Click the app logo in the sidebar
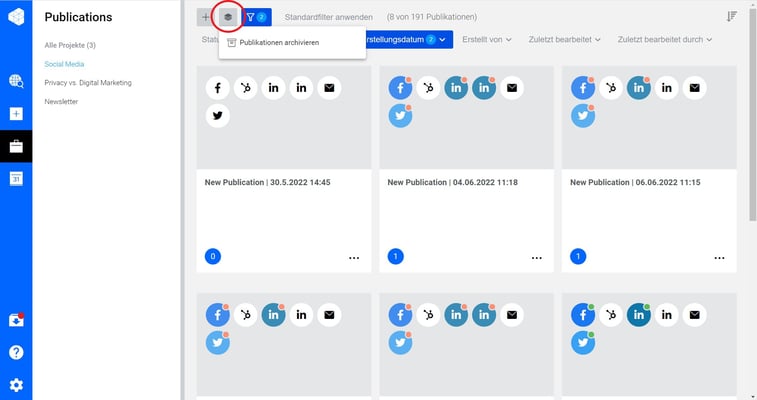The height and width of the screenshot is (400, 757). click(x=16, y=17)
